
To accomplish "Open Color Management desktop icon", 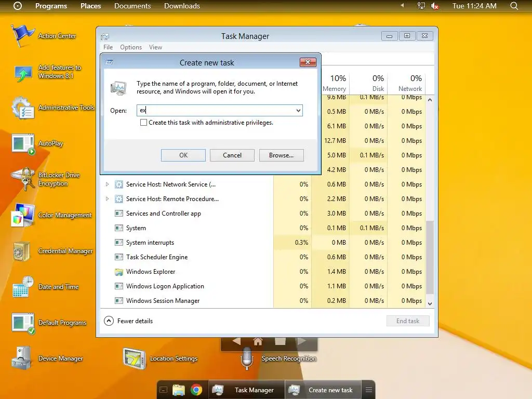I will click(x=23, y=215).
